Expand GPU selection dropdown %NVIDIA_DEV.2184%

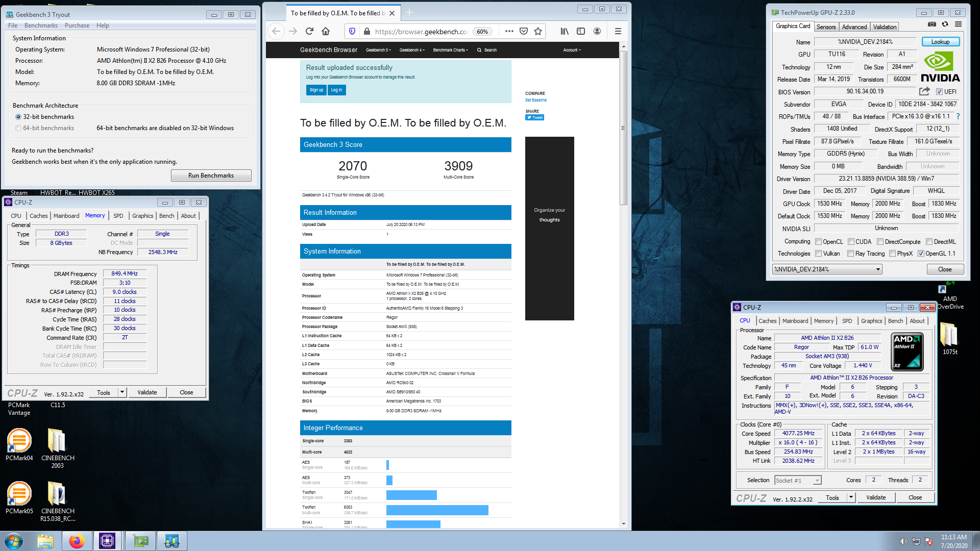pos(878,269)
